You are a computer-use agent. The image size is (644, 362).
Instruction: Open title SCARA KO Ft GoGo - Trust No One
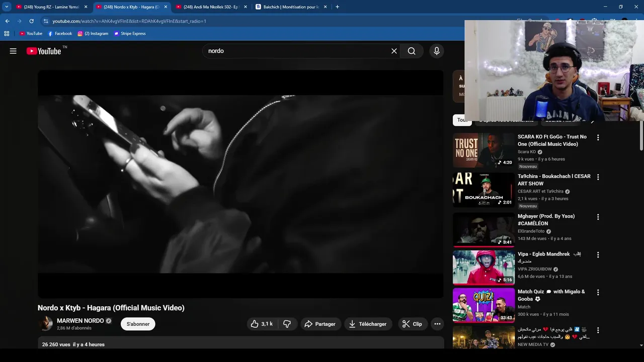coord(552,140)
